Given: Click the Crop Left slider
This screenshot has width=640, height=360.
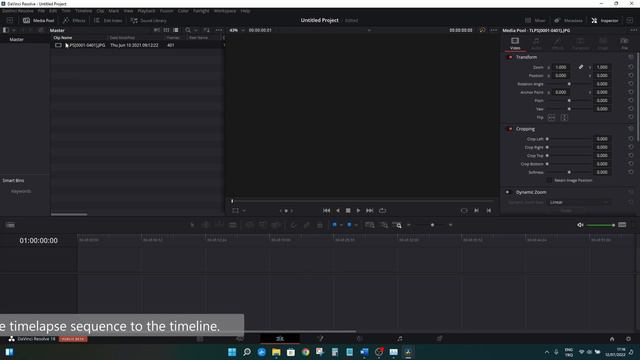Looking at the screenshot, I should click(569, 139).
